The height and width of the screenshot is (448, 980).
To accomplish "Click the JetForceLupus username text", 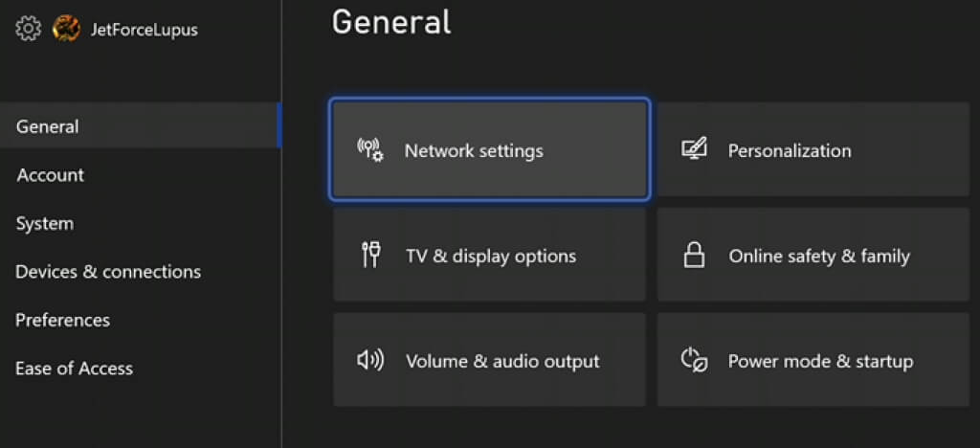I will coord(143,29).
